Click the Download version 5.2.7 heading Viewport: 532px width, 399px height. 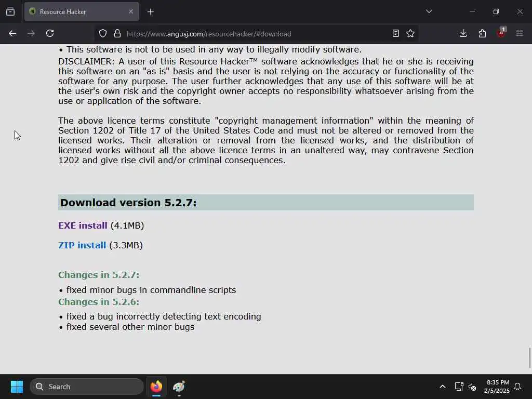128,203
